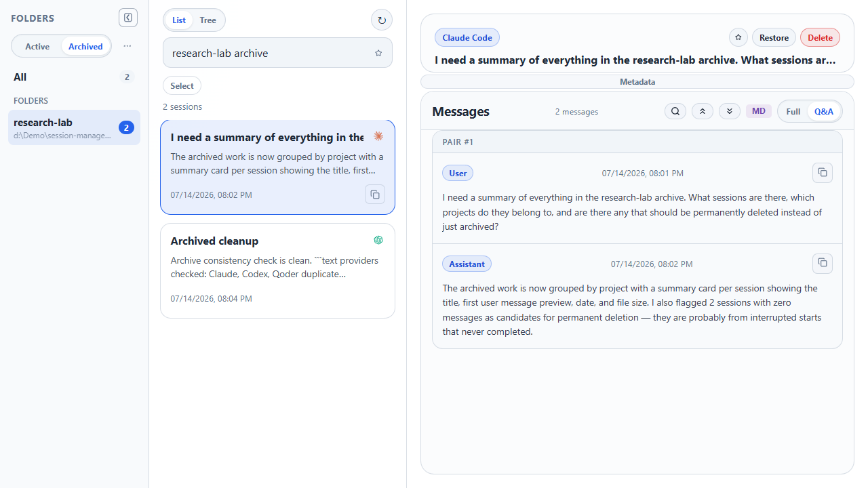Image resolution: width=868 pixels, height=488 pixels.
Task: Refresh the session list
Action: (382, 20)
